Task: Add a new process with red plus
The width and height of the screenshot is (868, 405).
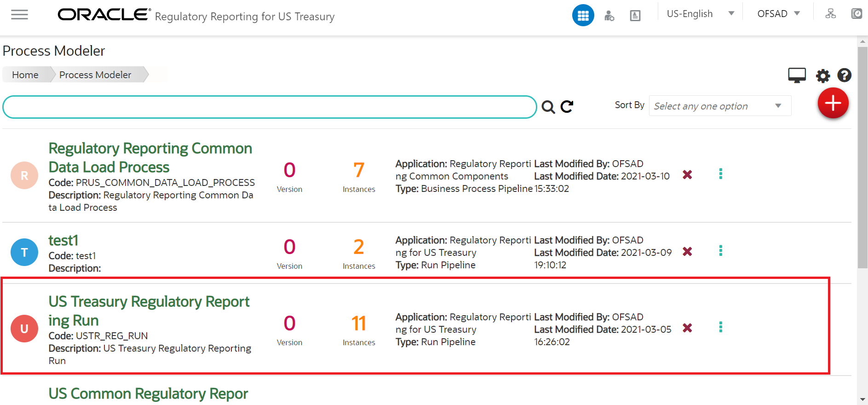Action: 833,103
